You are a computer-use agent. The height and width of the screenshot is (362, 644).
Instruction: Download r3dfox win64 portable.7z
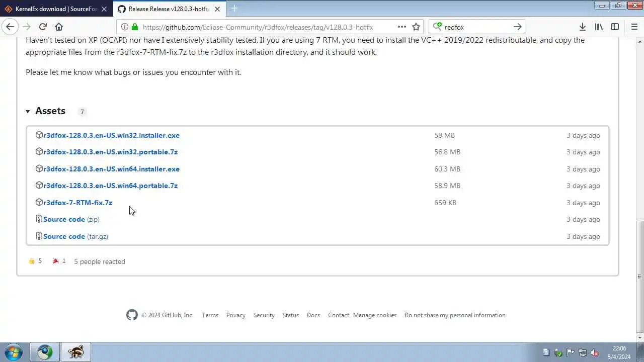110,186
